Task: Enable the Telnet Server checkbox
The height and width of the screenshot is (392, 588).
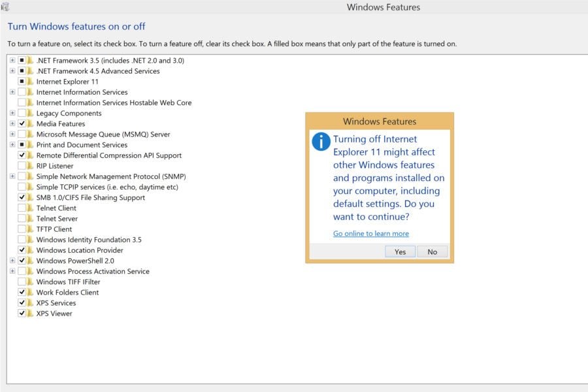Action: tap(22, 218)
